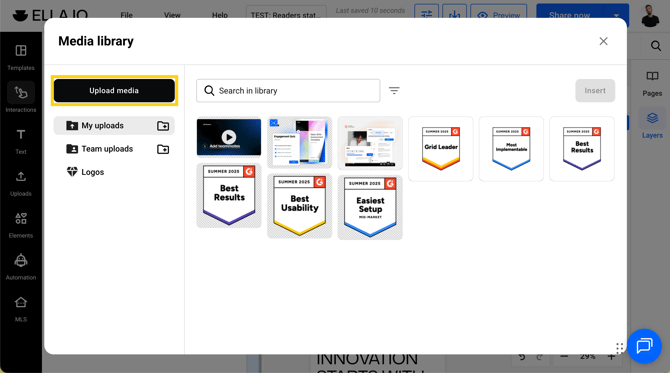
Task: Select the Best Usability badge thumbnail
Action: 300,206
